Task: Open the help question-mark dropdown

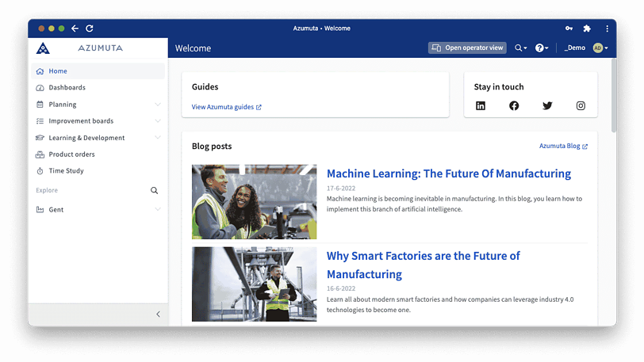Action: (x=542, y=48)
